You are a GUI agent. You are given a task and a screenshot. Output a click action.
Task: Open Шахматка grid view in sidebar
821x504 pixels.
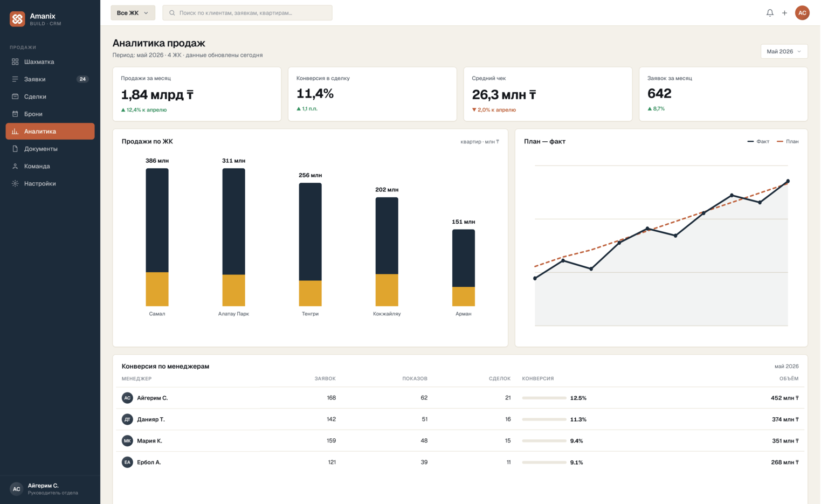point(50,62)
